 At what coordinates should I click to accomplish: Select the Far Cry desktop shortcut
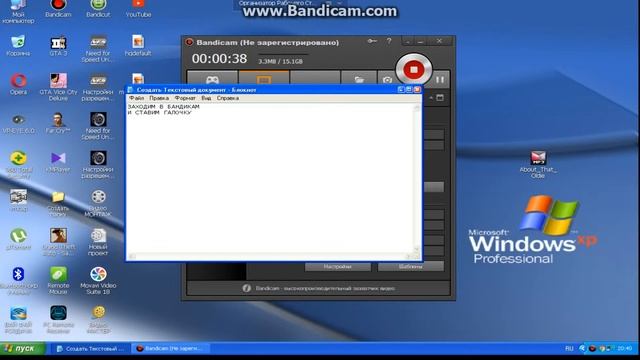tap(58, 123)
